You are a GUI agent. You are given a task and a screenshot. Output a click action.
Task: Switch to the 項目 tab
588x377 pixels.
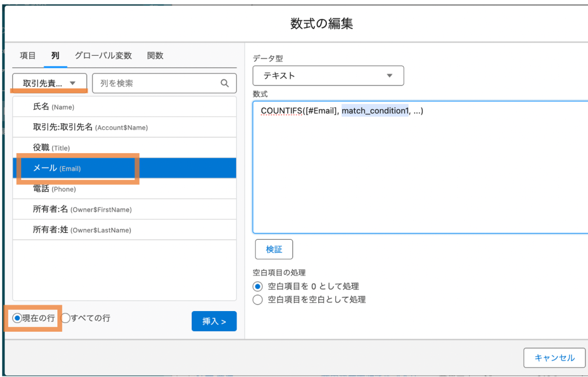pyautogui.click(x=28, y=56)
